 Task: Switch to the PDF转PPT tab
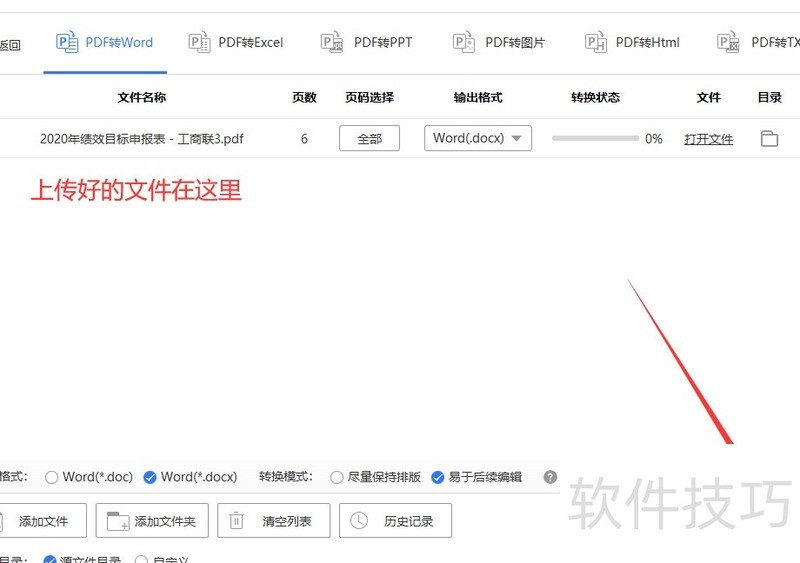pyautogui.click(x=367, y=42)
